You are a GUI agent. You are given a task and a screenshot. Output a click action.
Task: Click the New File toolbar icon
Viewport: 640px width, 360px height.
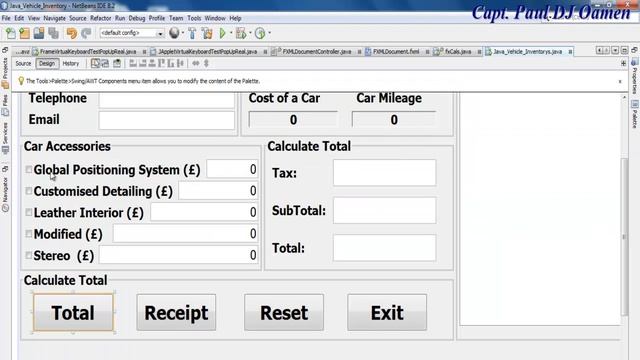coord(11,33)
